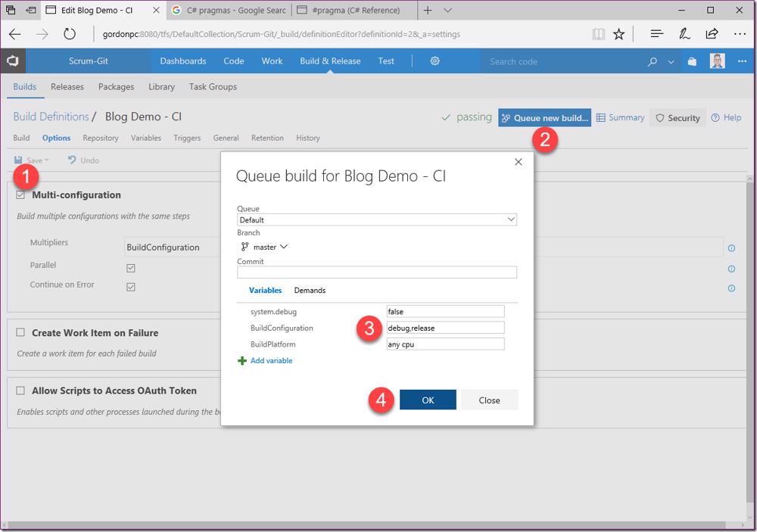Open the Variables tab of build definition
The width and height of the screenshot is (757, 532).
click(x=146, y=138)
